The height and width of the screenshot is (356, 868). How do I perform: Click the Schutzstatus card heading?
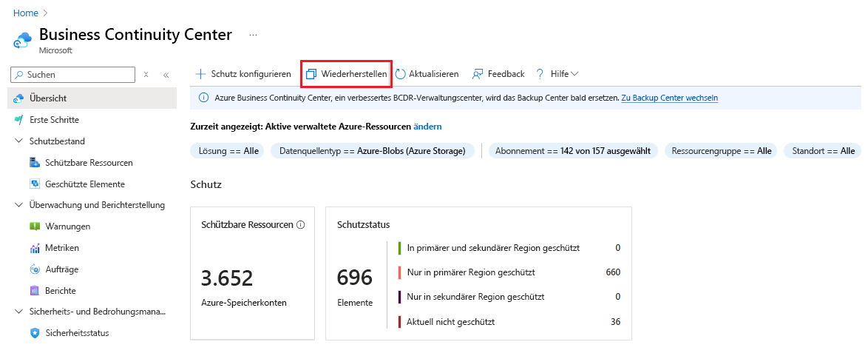tap(363, 224)
